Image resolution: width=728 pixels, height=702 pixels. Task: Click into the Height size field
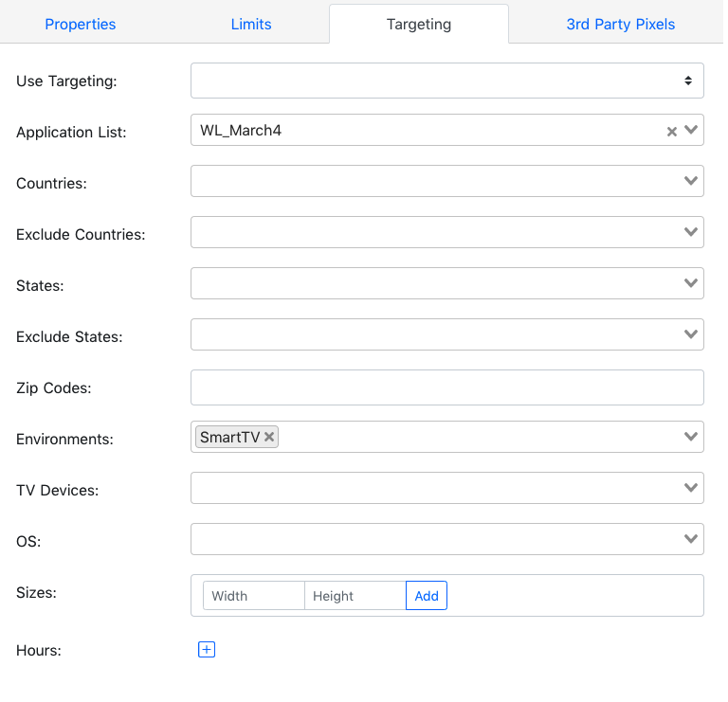(355, 595)
